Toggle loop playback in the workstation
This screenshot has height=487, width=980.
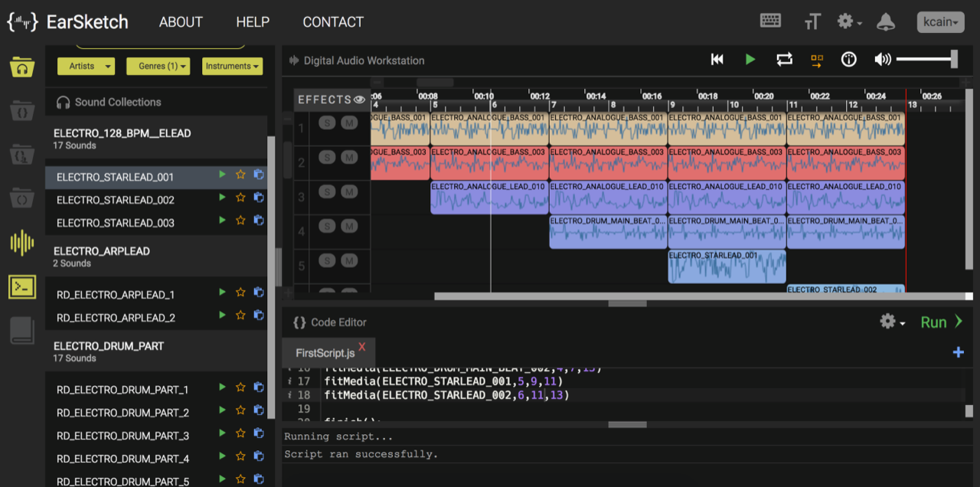(x=784, y=60)
